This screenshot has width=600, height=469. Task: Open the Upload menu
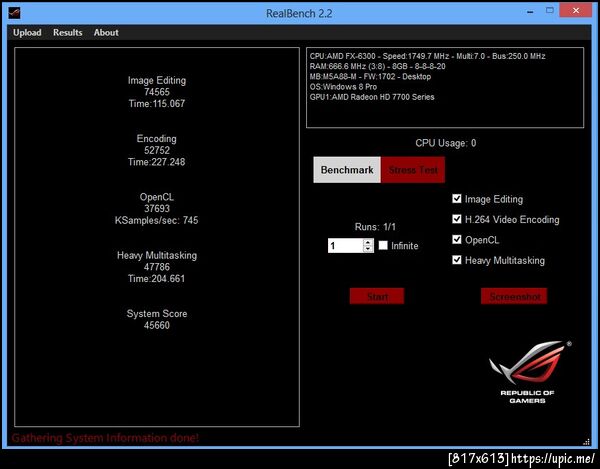point(27,33)
